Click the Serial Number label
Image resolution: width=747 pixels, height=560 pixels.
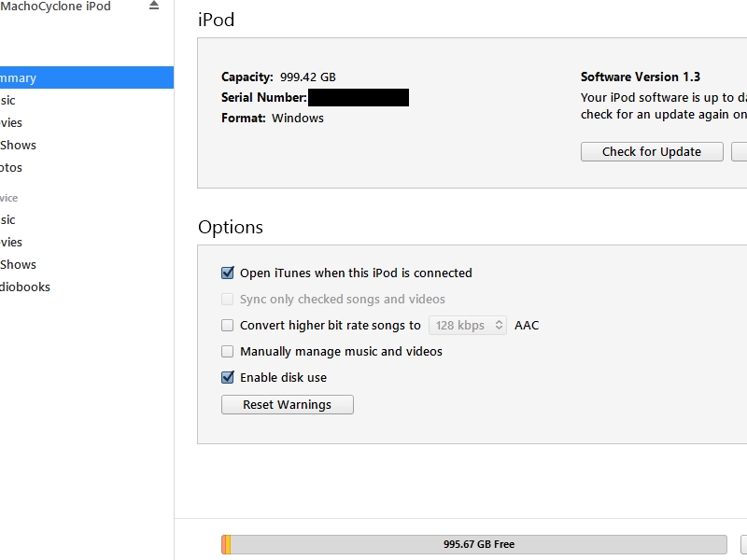coord(263,98)
